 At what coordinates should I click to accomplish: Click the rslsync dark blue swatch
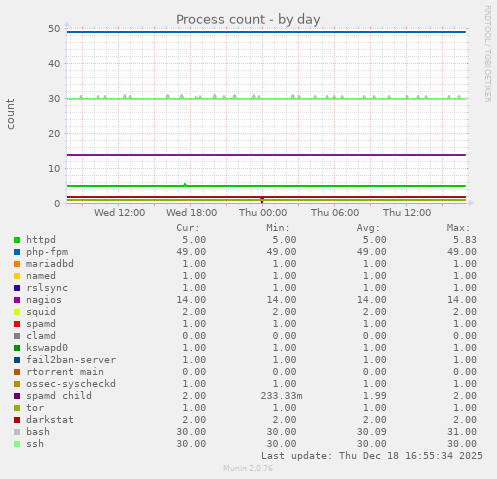(x=17, y=288)
